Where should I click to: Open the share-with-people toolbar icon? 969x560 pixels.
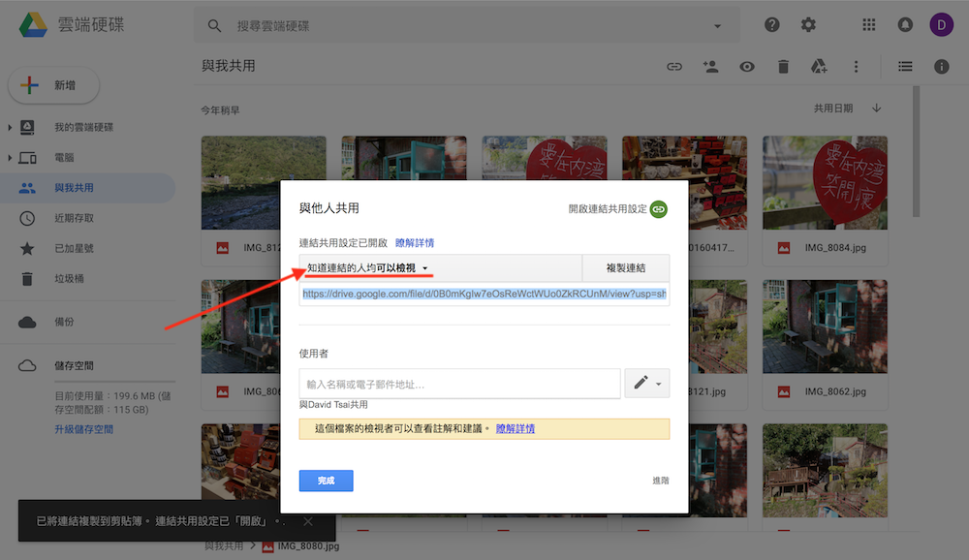710,66
